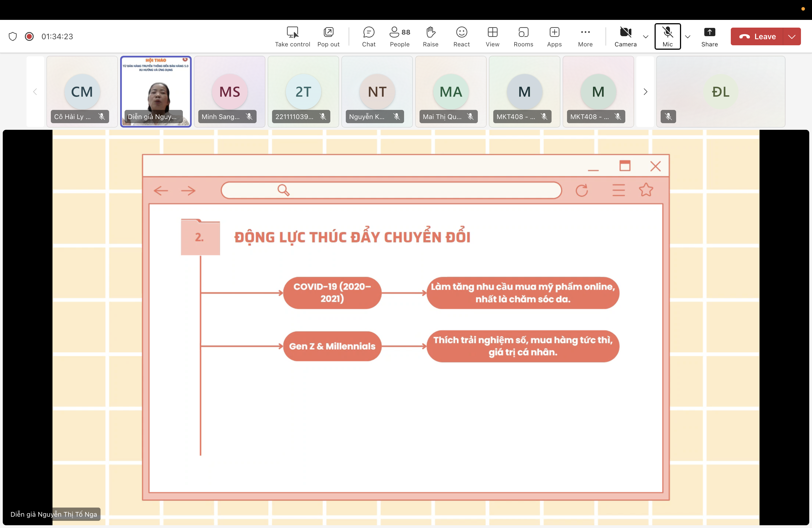
Task: Expand the Mic options chevron
Action: pos(687,37)
